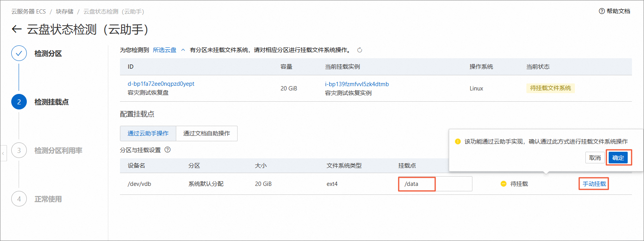Click the 待挂载文件系统 status tag
Screen dimensions: 644x241
point(550,88)
